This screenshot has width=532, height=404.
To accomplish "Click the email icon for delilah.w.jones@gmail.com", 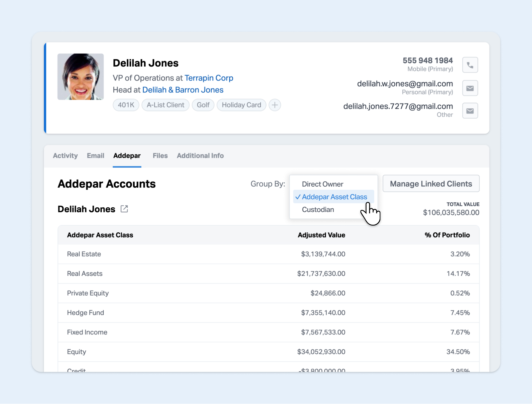I will [470, 88].
